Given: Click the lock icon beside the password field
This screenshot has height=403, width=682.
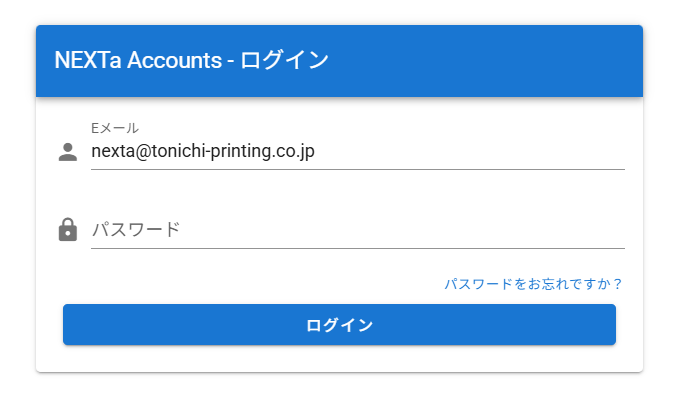Looking at the screenshot, I should pos(68,230).
